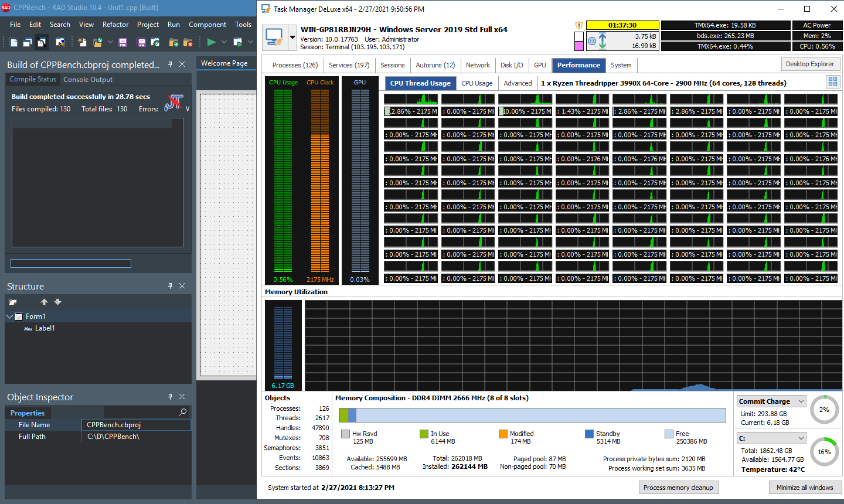Click the Desktop Explorer button
This screenshot has width=844, height=504.
tap(810, 64)
